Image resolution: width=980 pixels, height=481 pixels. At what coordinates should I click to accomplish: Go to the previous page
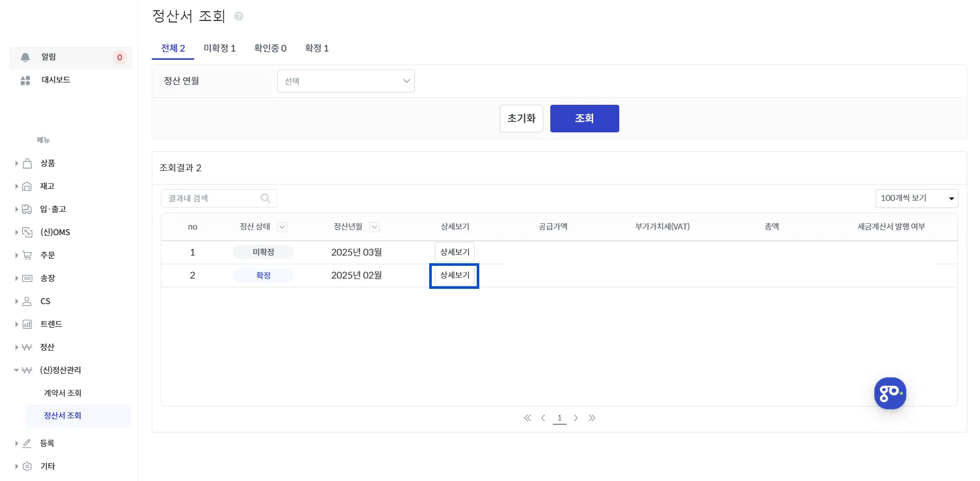click(543, 418)
